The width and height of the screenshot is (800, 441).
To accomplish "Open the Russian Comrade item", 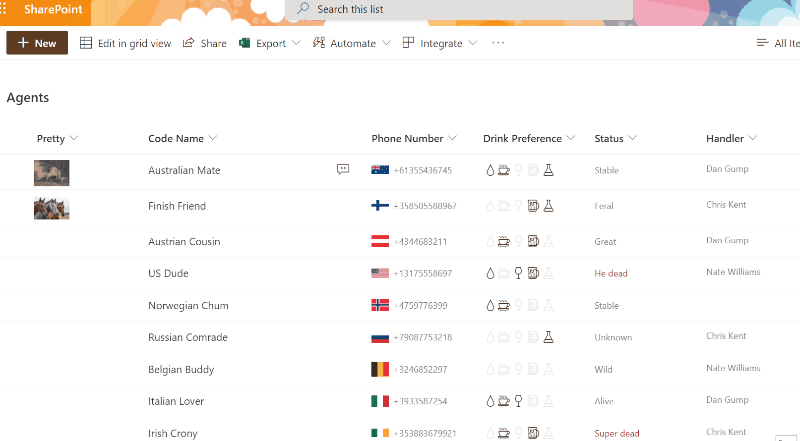I will point(188,337).
